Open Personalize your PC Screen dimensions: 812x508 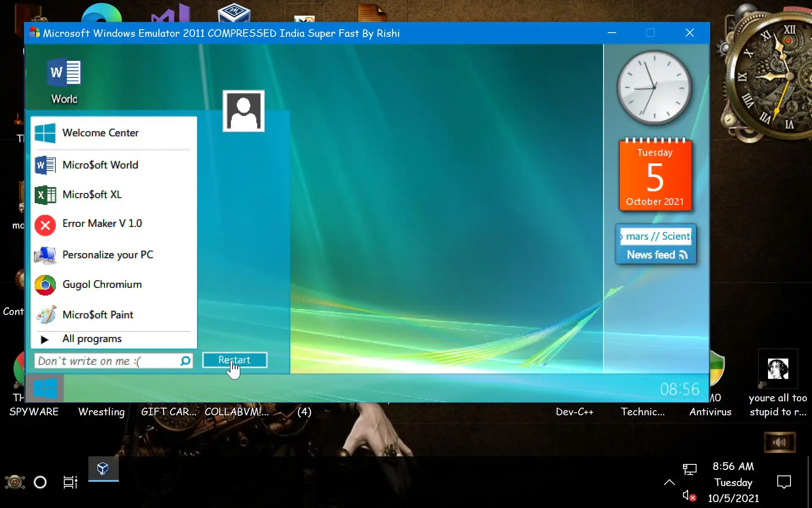(107, 255)
